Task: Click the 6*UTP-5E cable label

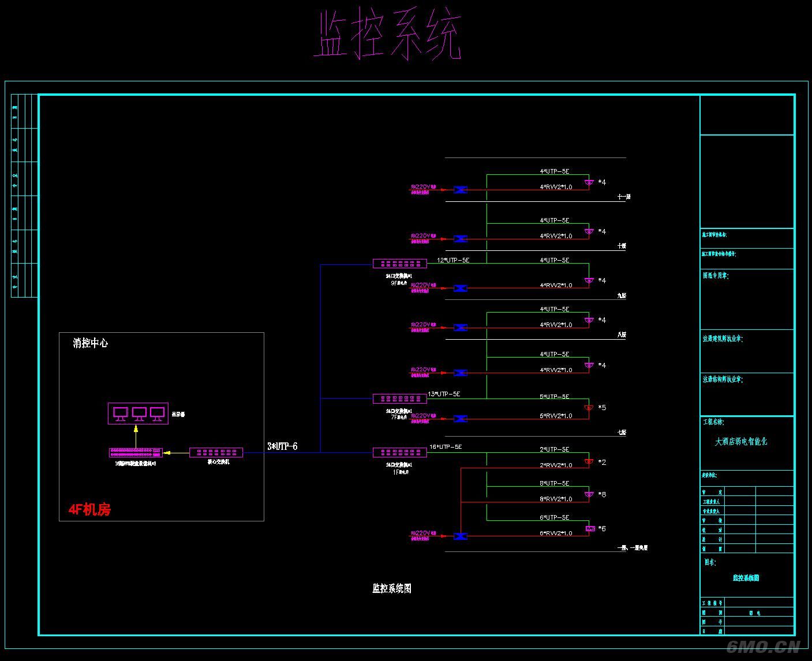Action: [x=555, y=517]
